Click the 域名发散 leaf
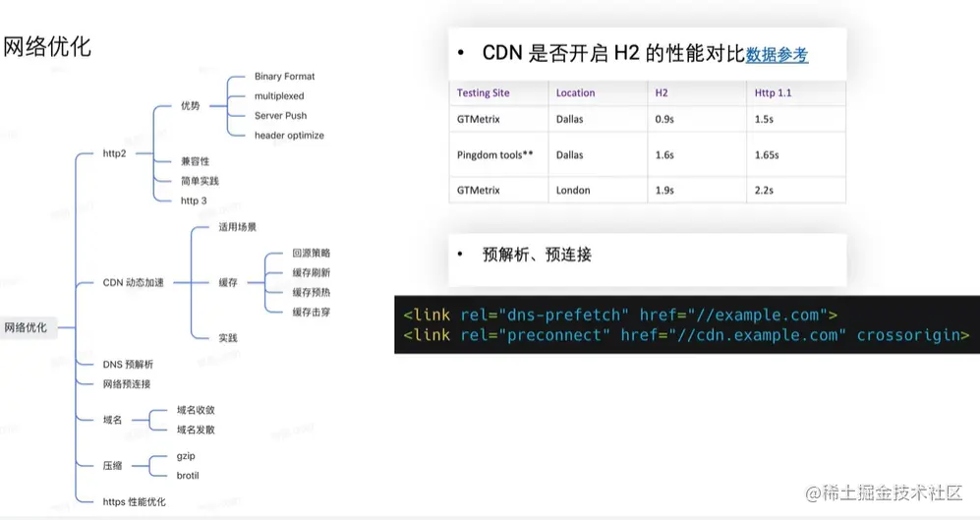Screen dimensions: 980x520 pos(196,430)
